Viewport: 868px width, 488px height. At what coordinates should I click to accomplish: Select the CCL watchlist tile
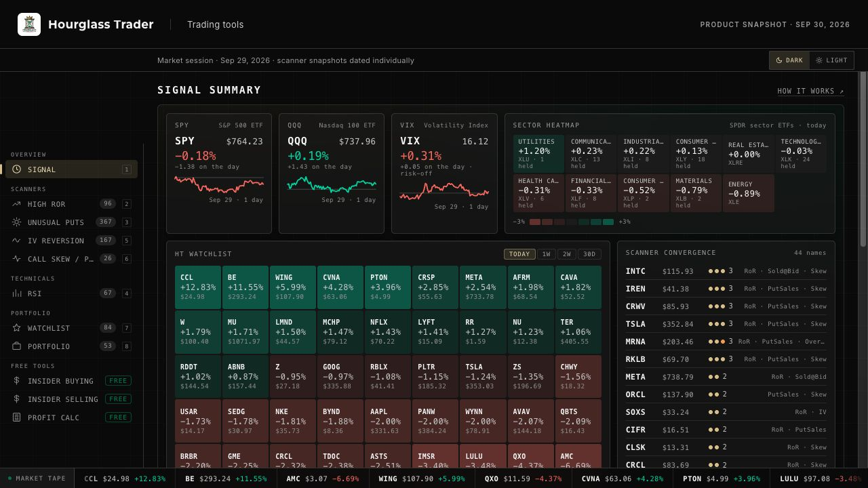(198, 287)
